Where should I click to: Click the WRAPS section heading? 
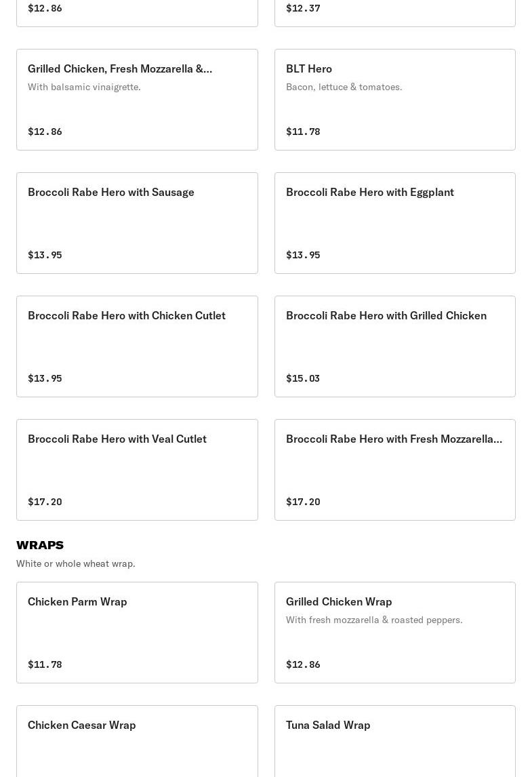pyautogui.click(x=40, y=545)
